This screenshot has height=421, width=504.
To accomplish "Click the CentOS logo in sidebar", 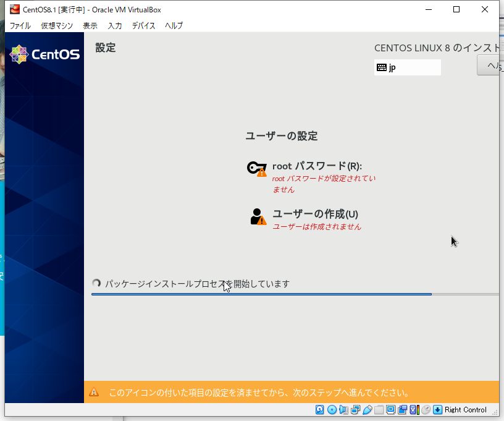I will pos(44,54).
